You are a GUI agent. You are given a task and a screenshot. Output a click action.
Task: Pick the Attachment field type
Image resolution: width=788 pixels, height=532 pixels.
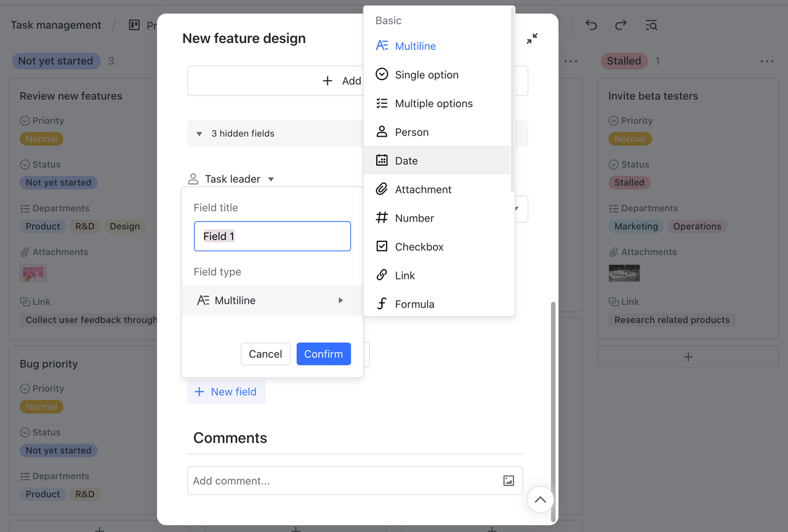click(423, 190)
